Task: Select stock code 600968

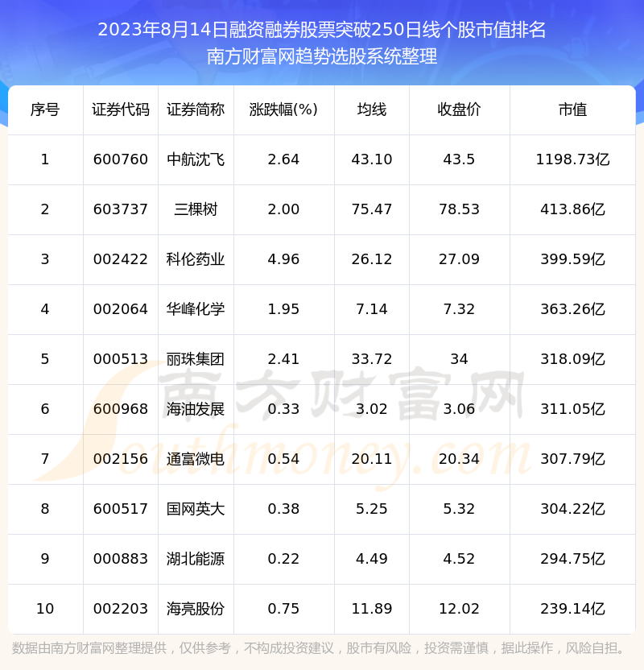Action: [x=121, y=409]
